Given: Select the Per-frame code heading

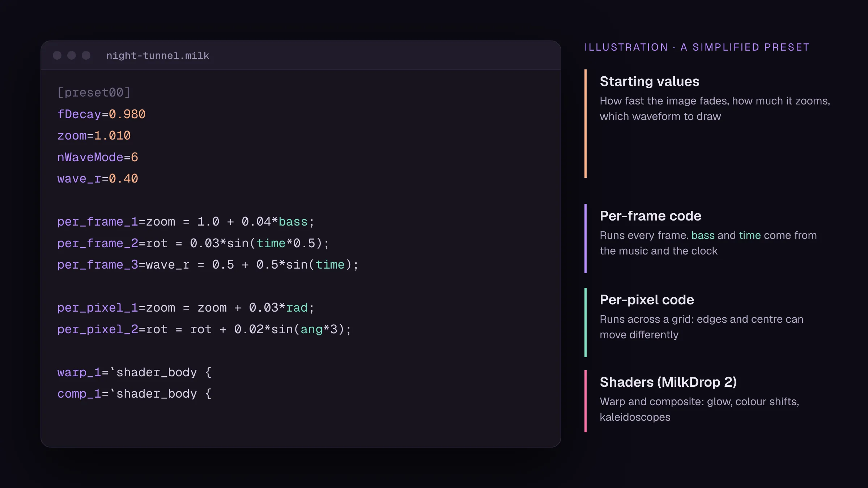Looking at the screenshot, I should pos(650,216).
